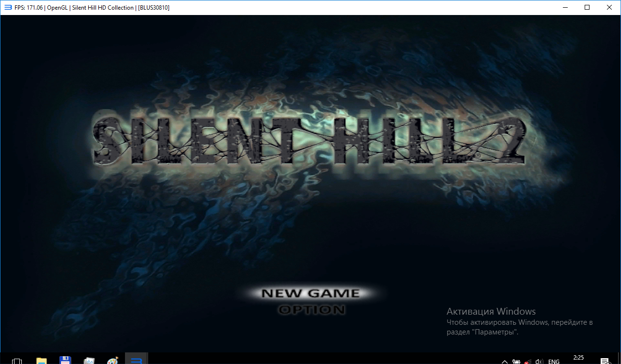Open the Paint palette app on taskbar

point(112,361)
